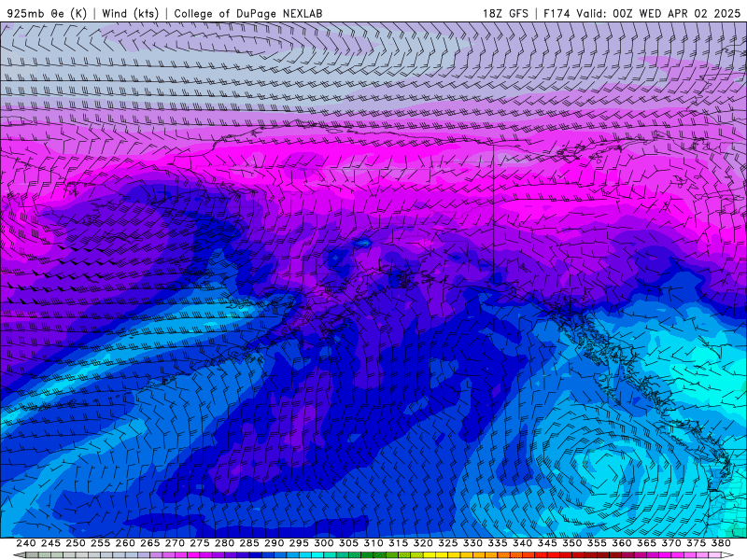The height and width of the screenshot is (560, 747).
Task: Click the 380 value on the legend
Action: click(721, 543)
